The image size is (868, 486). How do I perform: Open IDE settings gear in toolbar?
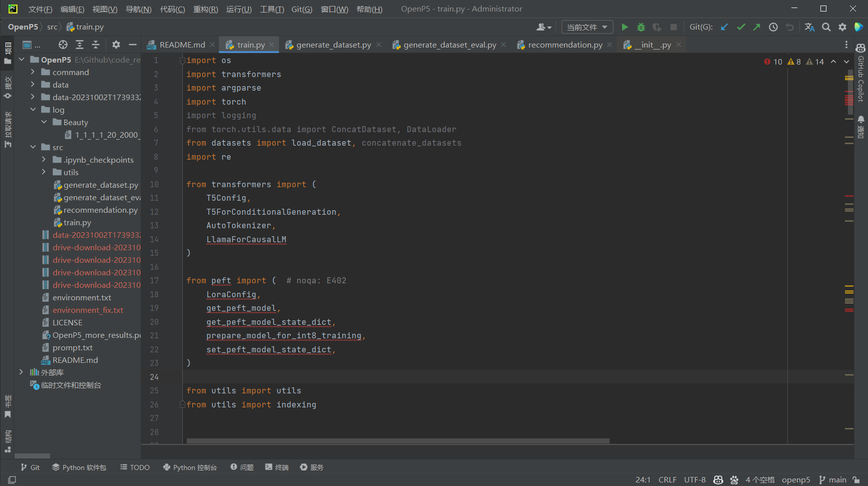click(x=842, y=27)
